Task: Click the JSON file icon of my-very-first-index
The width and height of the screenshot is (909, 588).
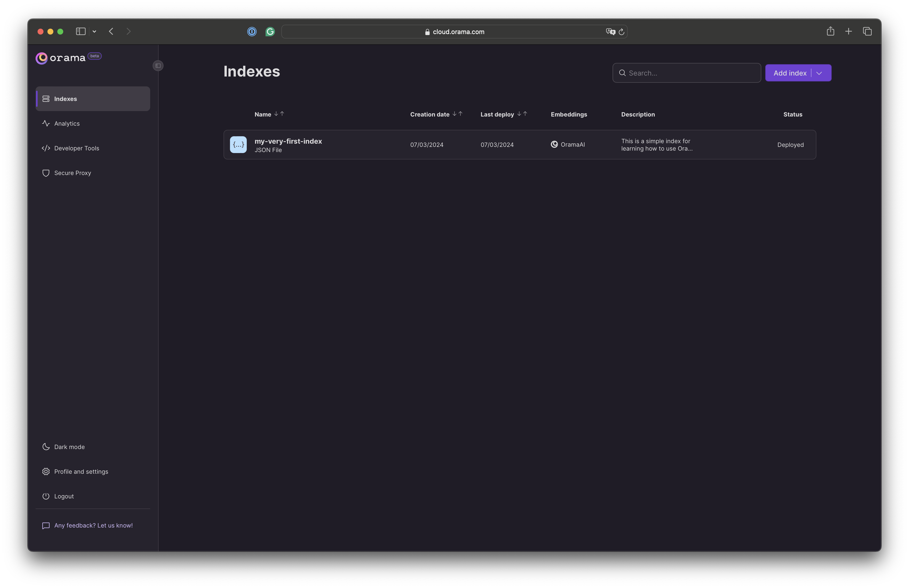Action: pos(238,145)
